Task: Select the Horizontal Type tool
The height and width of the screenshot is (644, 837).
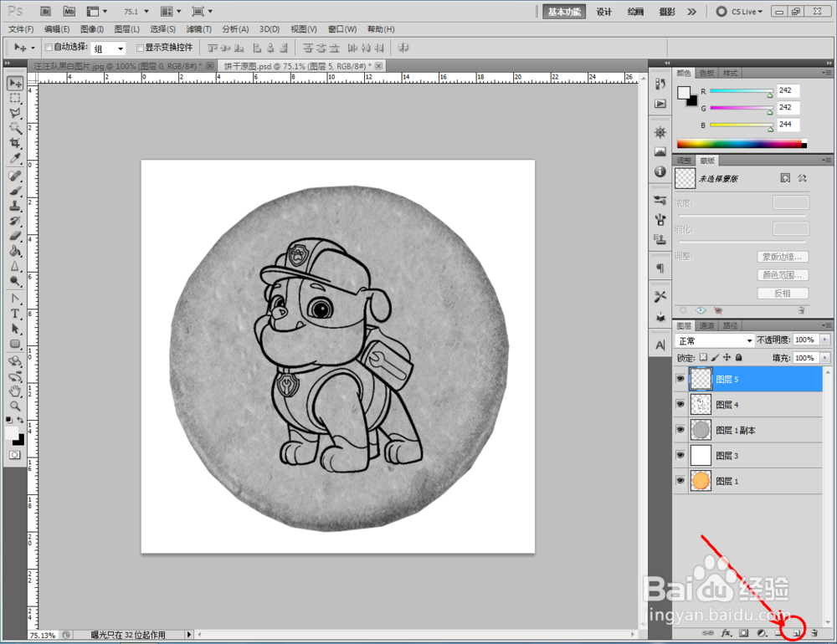Action: pos(15,314)
